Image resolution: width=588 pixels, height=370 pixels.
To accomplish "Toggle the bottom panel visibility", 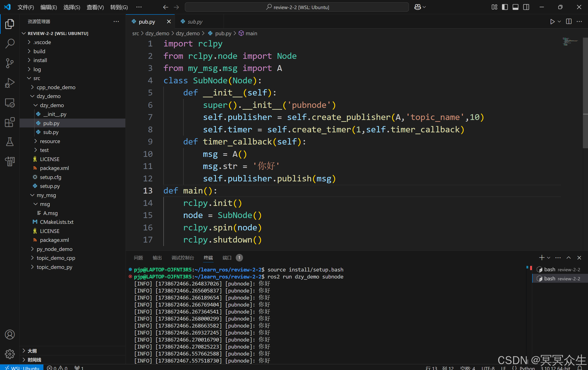I will [x=515, y=7].
